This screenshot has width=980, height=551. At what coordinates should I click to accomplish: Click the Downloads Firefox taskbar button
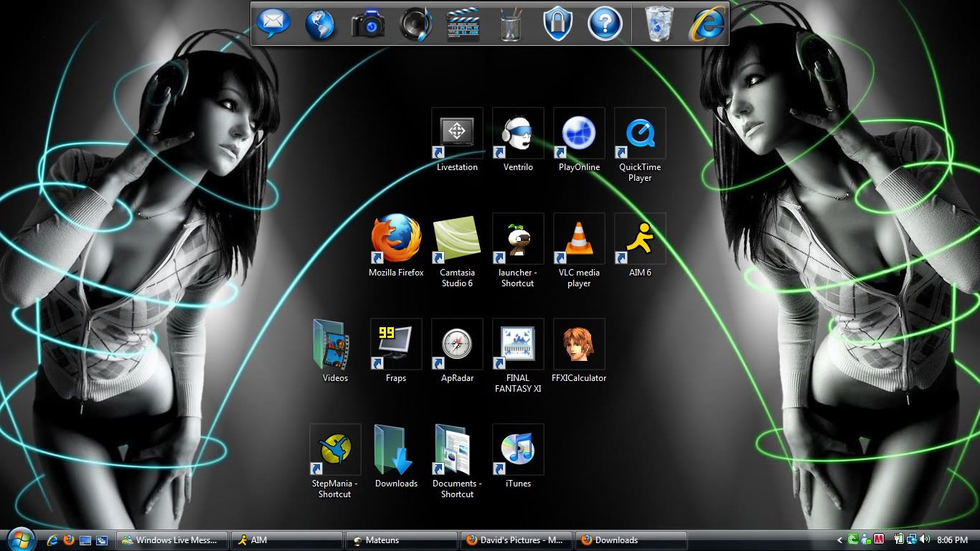click(630, 540)
